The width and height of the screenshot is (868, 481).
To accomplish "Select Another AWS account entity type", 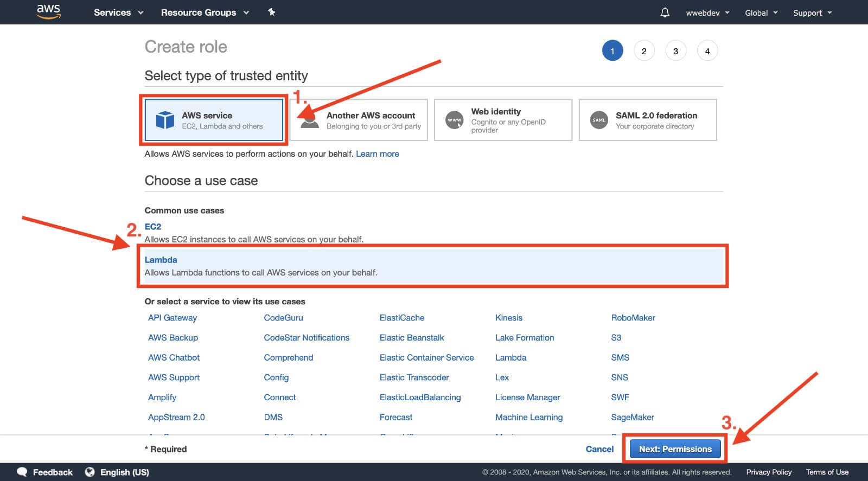I will pyautogui.click(x=359, y=120).
